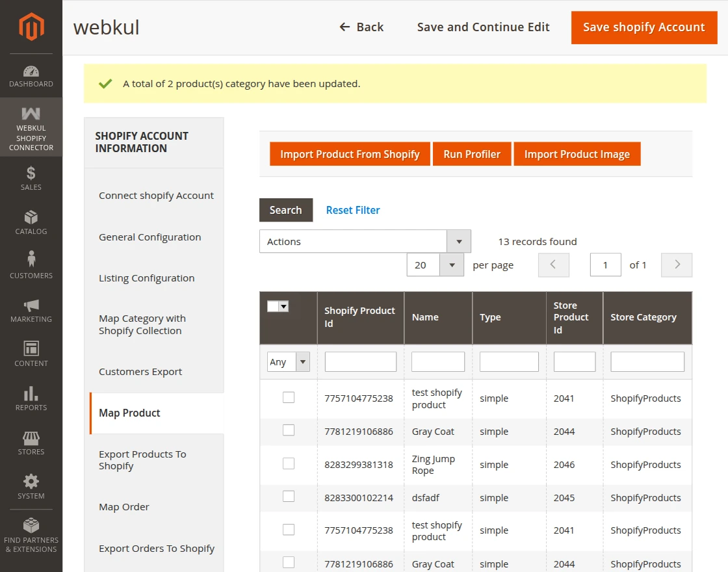Open Listing Configuration tab
This screenshot has width=728, height=572.
point(147,278)
